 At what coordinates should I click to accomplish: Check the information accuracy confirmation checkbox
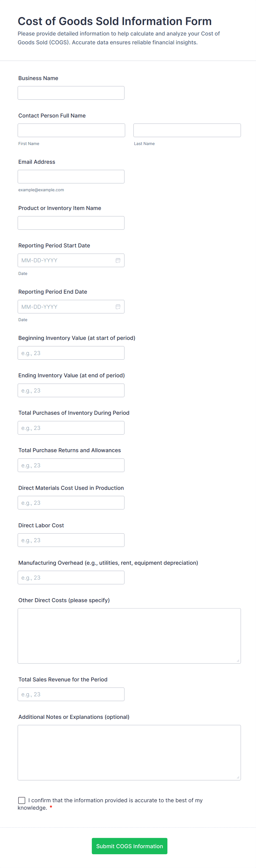[21, 801]
